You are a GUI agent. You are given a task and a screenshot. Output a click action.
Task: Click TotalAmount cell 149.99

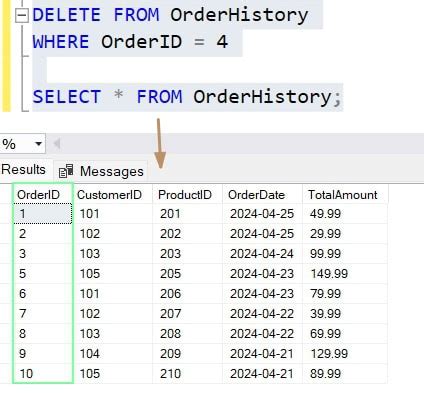[x=345, y=274]
